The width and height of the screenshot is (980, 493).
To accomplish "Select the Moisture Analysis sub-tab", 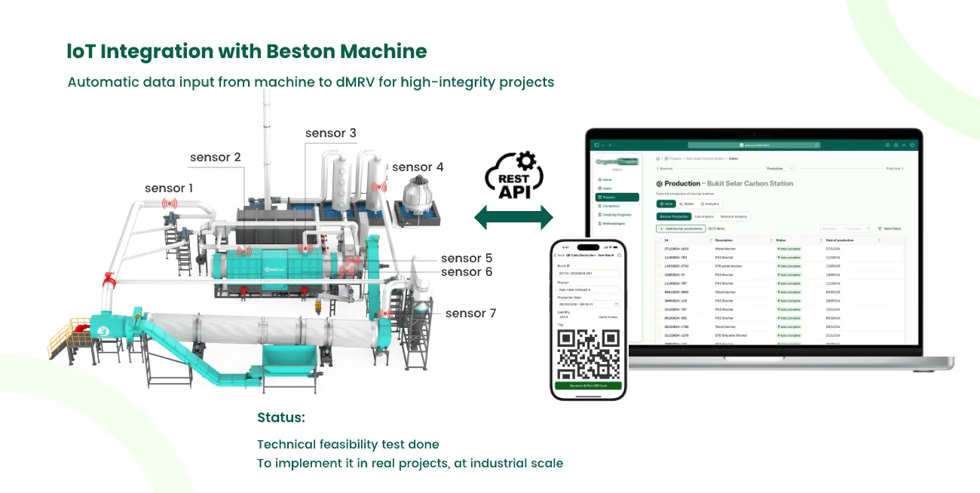I will [x=733, y=216].
